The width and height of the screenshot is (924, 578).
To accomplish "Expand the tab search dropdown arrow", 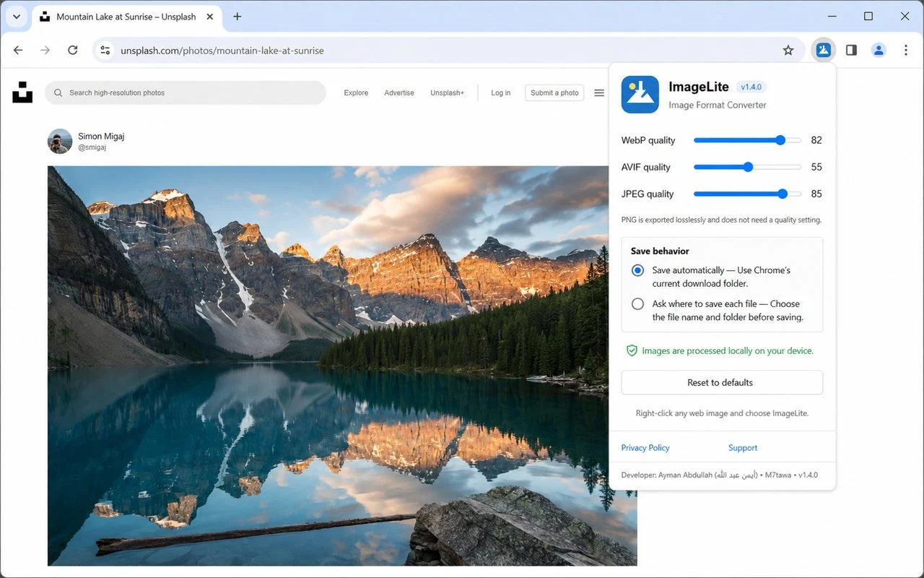I will click(x=17, y=17).
